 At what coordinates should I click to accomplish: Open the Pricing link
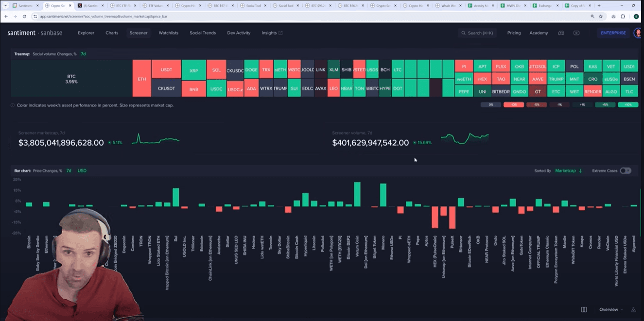coord(514,33)
